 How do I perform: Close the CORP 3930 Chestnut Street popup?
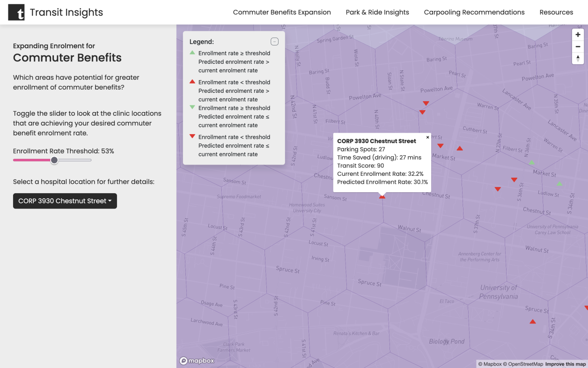tap(427, 137)
